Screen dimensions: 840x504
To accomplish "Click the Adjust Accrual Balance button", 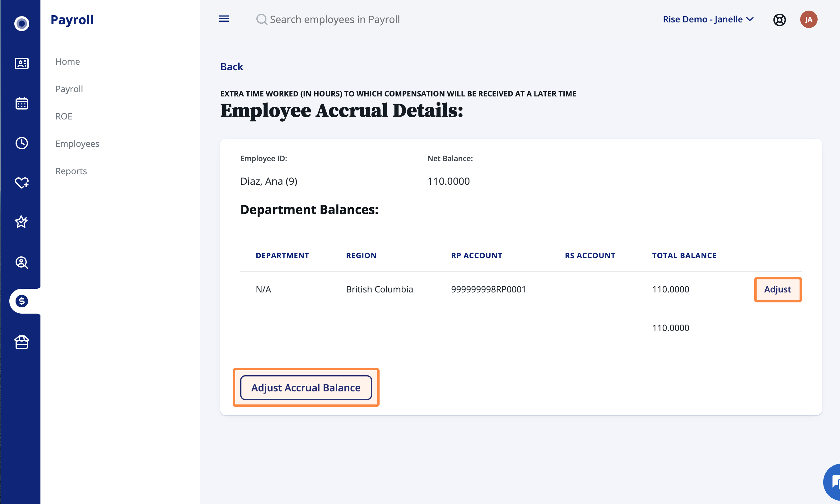I will pos(306,388).
